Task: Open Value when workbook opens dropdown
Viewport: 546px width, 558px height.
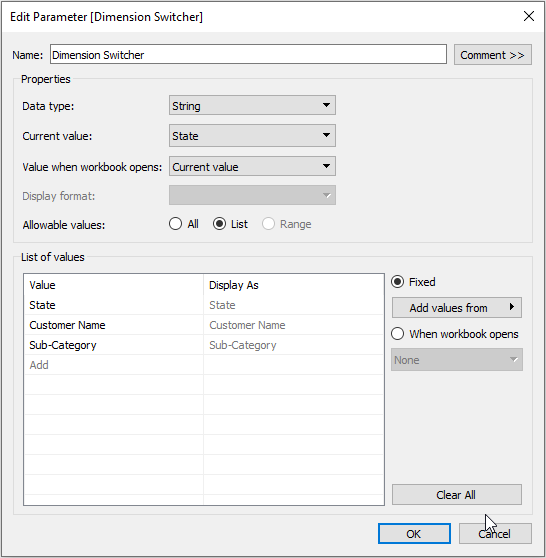Action: click(x=252, y=167)
